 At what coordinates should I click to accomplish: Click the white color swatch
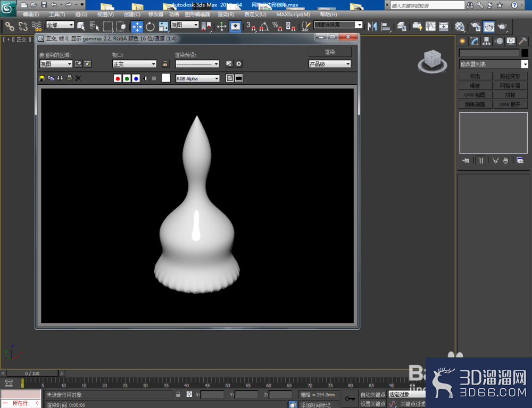tap(165, 78)
